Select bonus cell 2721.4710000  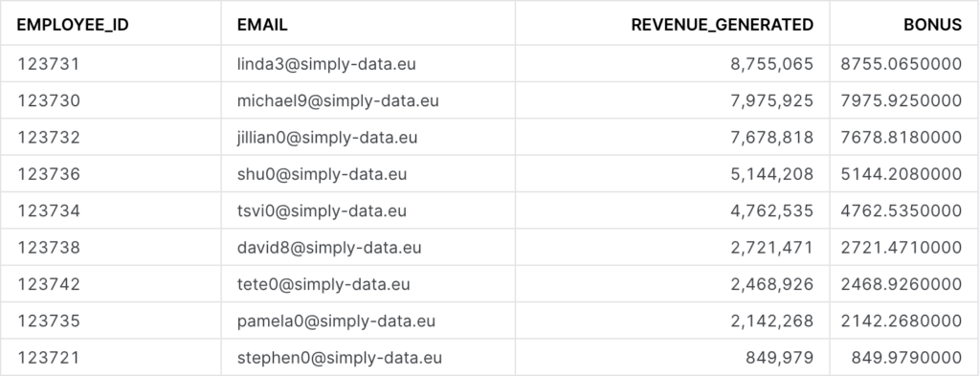[x=904, y=248]
